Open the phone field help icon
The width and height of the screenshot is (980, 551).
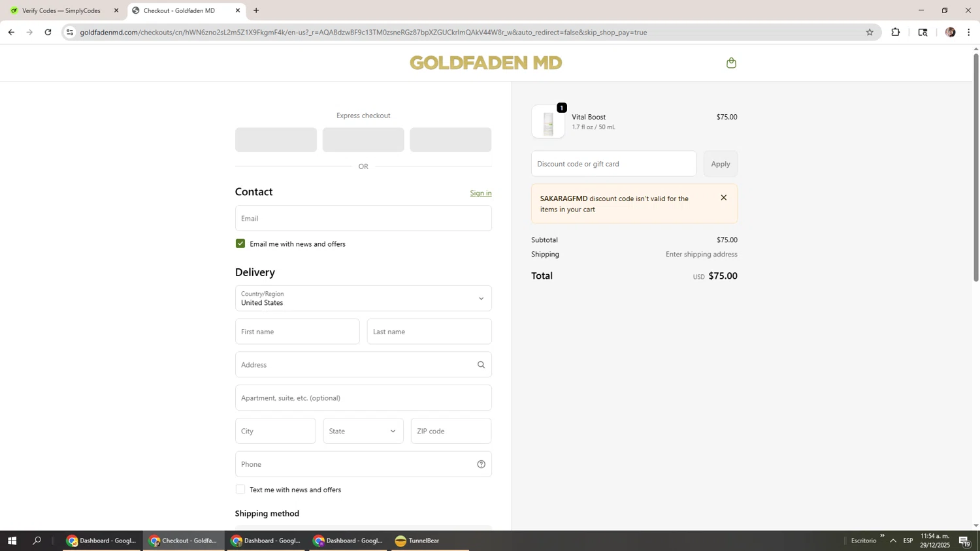pyautogui.click(x=481, y=464)
